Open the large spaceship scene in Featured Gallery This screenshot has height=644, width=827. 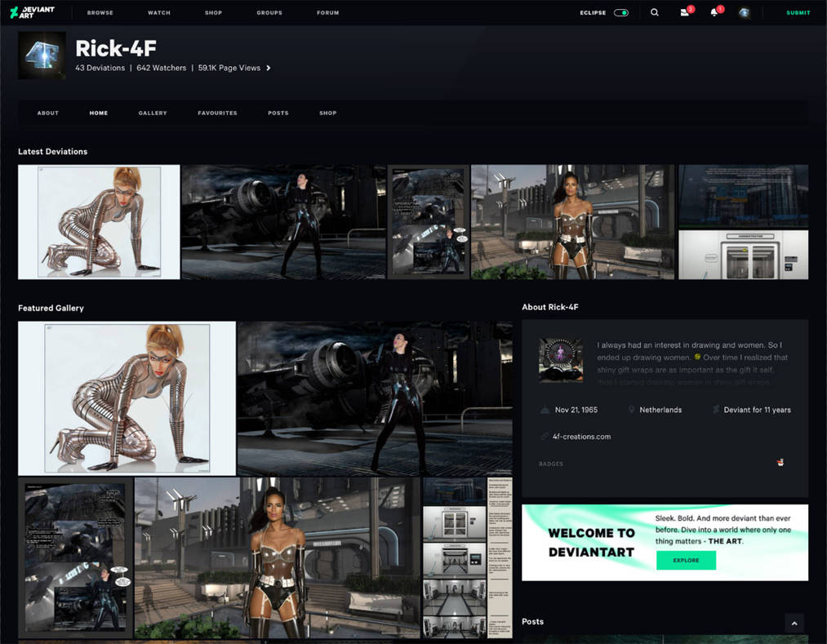tap(375, 398)
